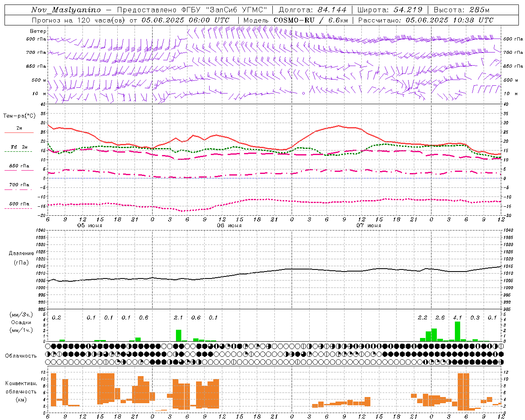This screenshot has width=525, height=420.
Task: Click the Давление axis title
Action: (21, 253)
